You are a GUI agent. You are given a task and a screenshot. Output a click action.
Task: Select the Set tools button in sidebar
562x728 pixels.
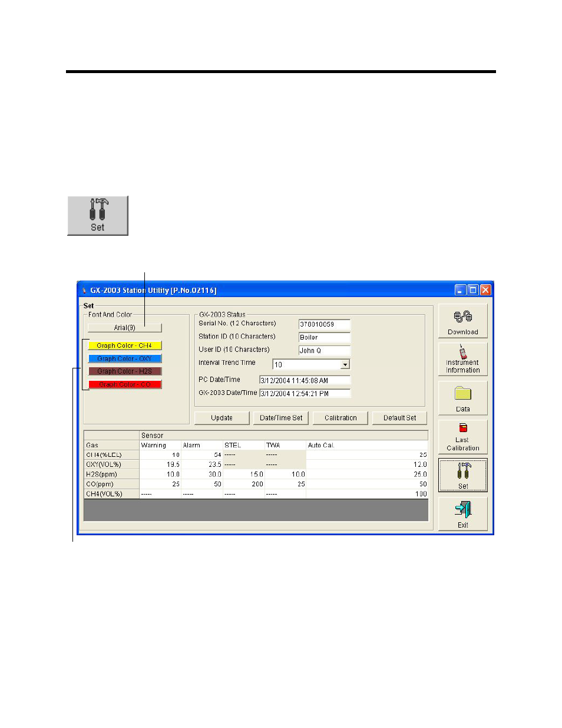(x=462, y=475)
